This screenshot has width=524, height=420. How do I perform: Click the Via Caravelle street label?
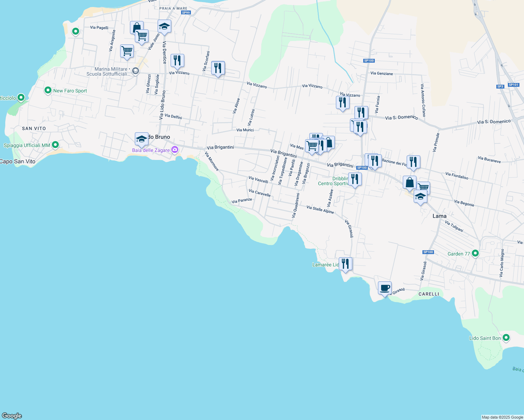click(260, 193)
